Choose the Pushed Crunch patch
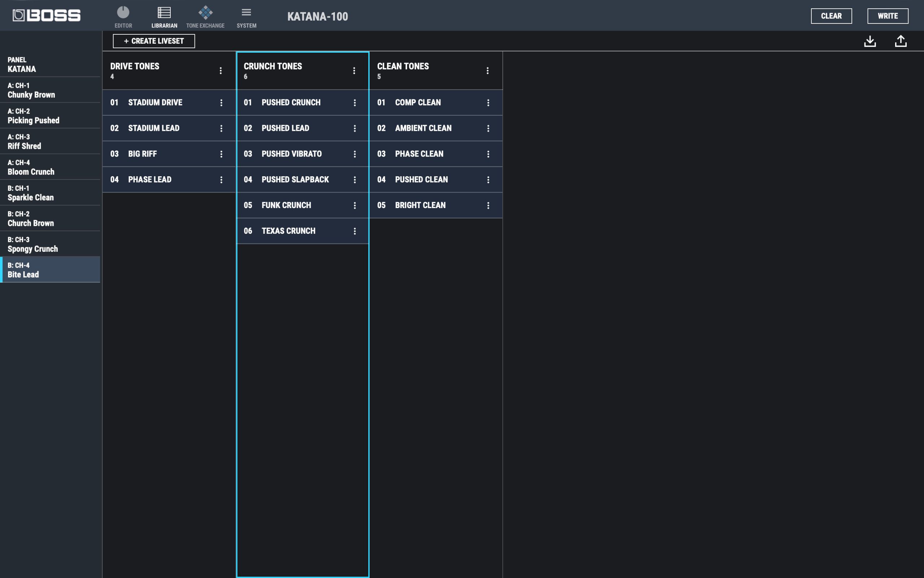The height and width of the screenshot is (578, 924). (x=302, y=103)
